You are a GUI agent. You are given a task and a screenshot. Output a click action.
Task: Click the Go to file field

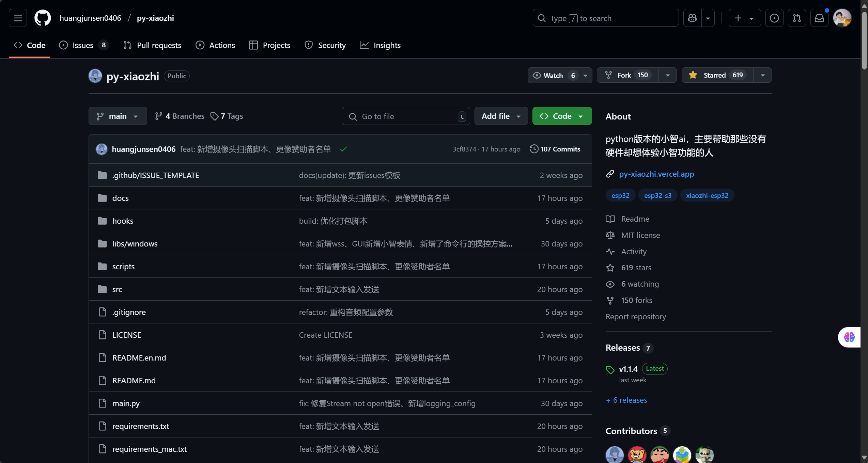coord(405,116)
